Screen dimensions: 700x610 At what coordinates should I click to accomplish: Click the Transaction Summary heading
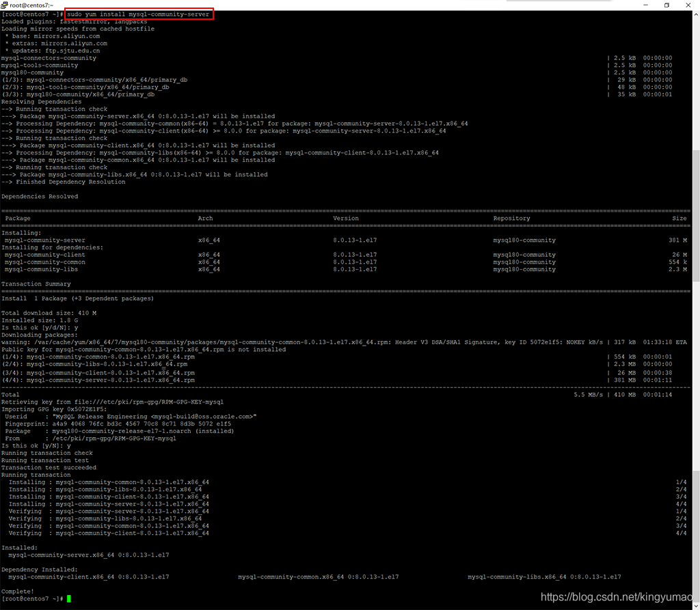click(x=34, y=283)
